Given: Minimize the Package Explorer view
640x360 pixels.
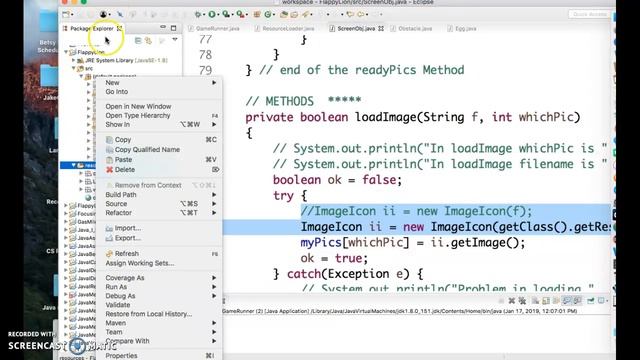Looking at the screenshot, I should [x=163, y=27].
